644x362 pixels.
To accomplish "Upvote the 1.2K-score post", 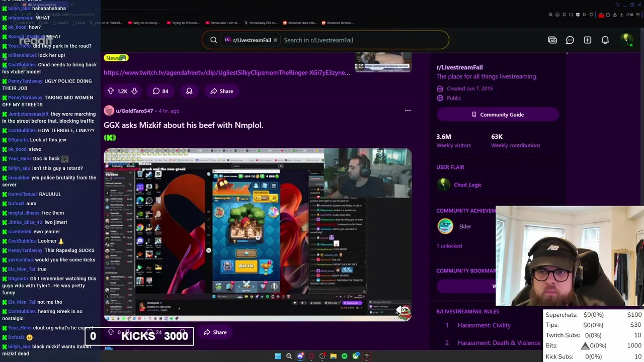I will coord(111,91).
